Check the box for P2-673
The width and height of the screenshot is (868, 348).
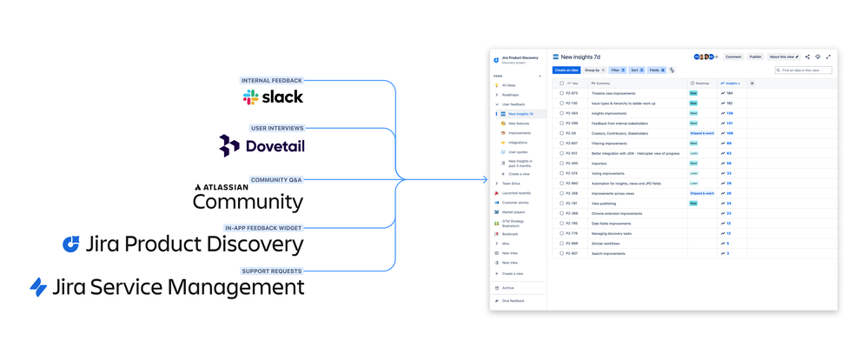[x=561, y=93]
